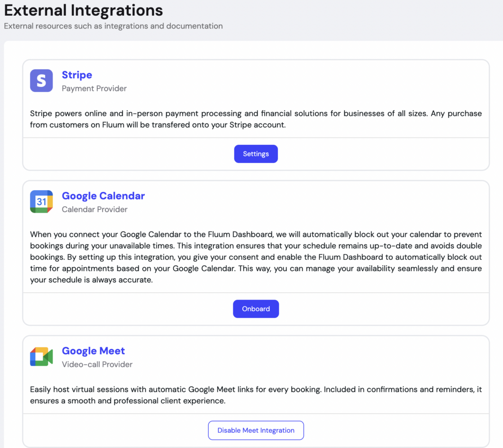The image size is (503, 448).
Task: Click the Stripe payment processing description
Action: [x=256, y=119]
